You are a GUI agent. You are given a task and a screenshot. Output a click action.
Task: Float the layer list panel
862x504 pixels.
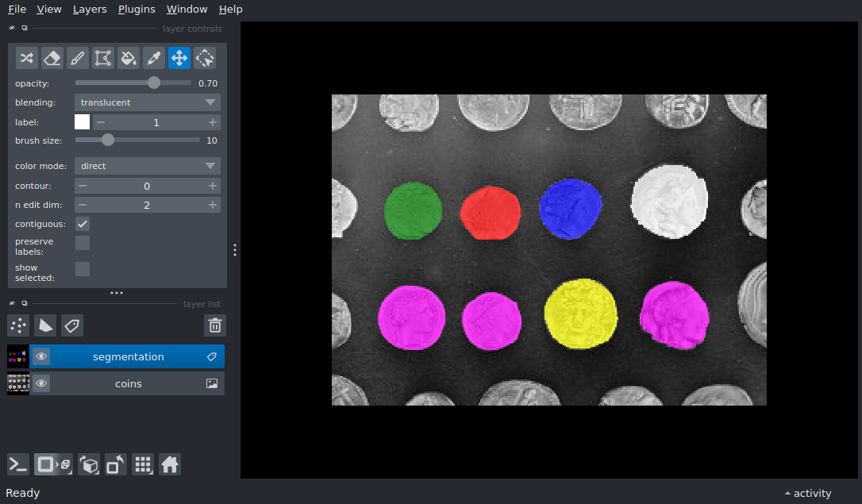click(x=24, y=303)
